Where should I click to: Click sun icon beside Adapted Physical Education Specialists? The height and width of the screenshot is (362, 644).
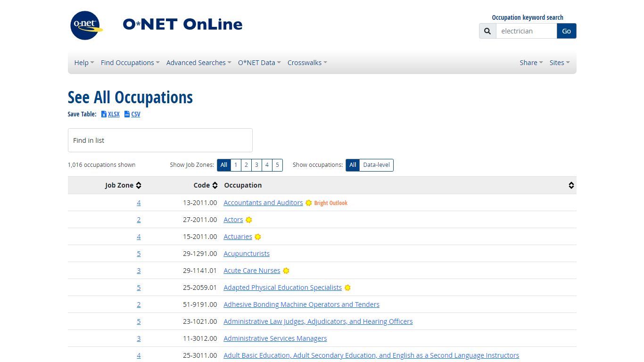coord(347,288)
